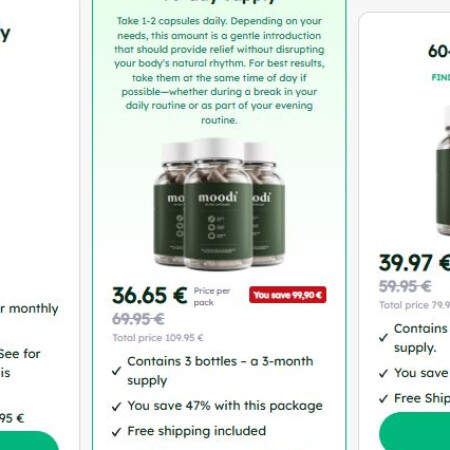Click checkmark beside 'Free Ship' on right card
Image resolution: width=450 pixels, height=450 pixels.
383,398
